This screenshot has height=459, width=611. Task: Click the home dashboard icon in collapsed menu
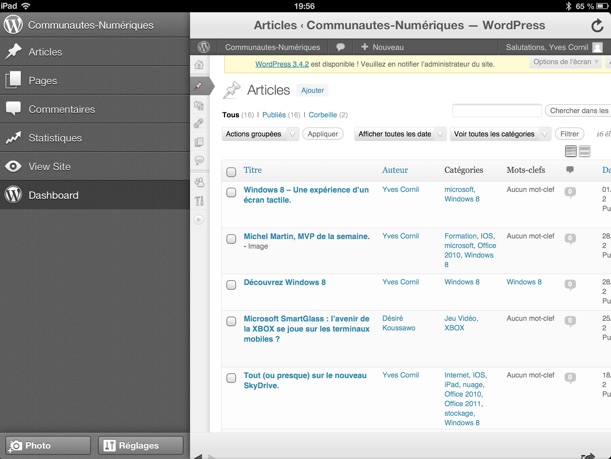[199, 65]
